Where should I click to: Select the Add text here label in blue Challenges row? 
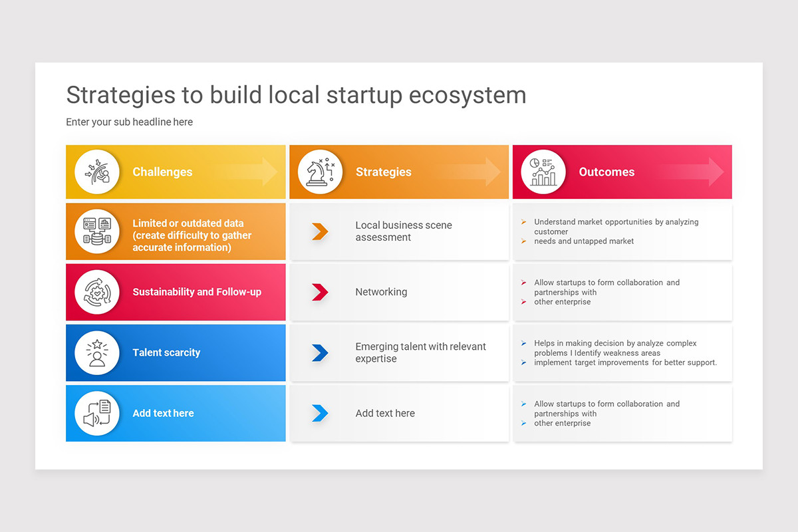(x=163, y=413)
